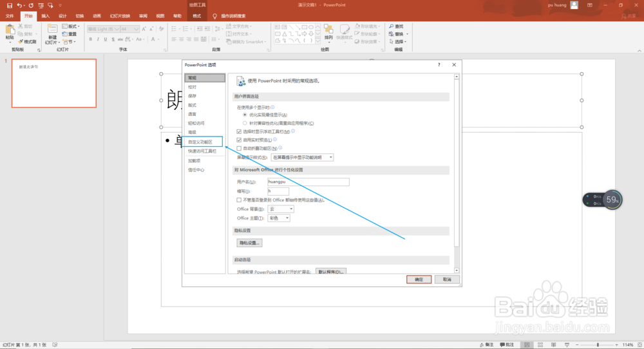This screenshot has width=644, height=349.
Task: Click the New Slide icon
Action: point(52,29)
